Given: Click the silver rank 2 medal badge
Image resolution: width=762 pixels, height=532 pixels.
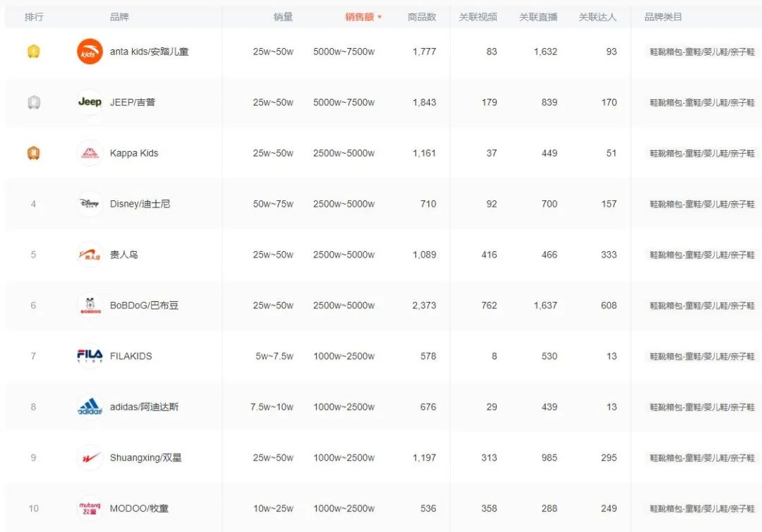Looking at the screenshot, I should [x=33, y=102].
